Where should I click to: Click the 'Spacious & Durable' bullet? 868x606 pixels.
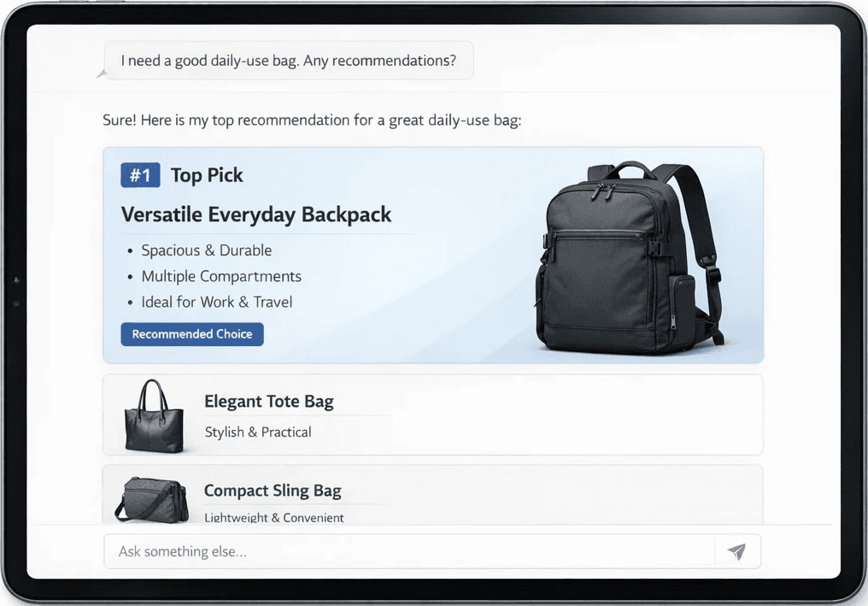(x=207, y=250)
